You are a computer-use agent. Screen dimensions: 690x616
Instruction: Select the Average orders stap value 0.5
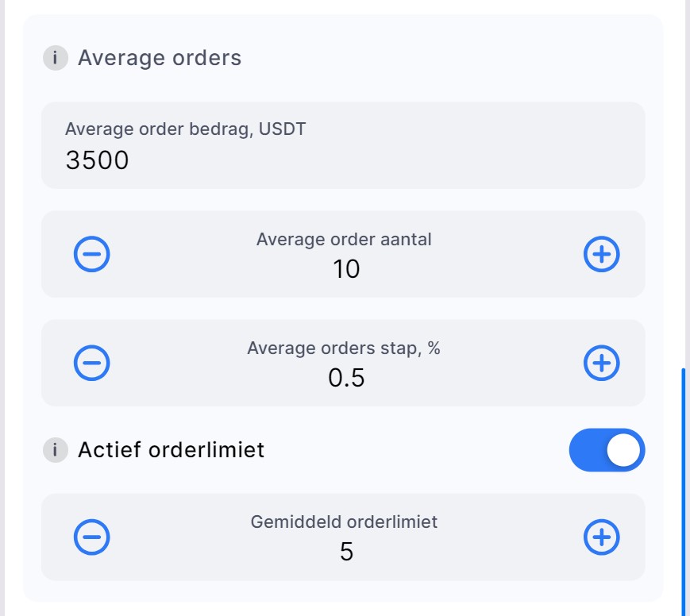pos(346,378)
